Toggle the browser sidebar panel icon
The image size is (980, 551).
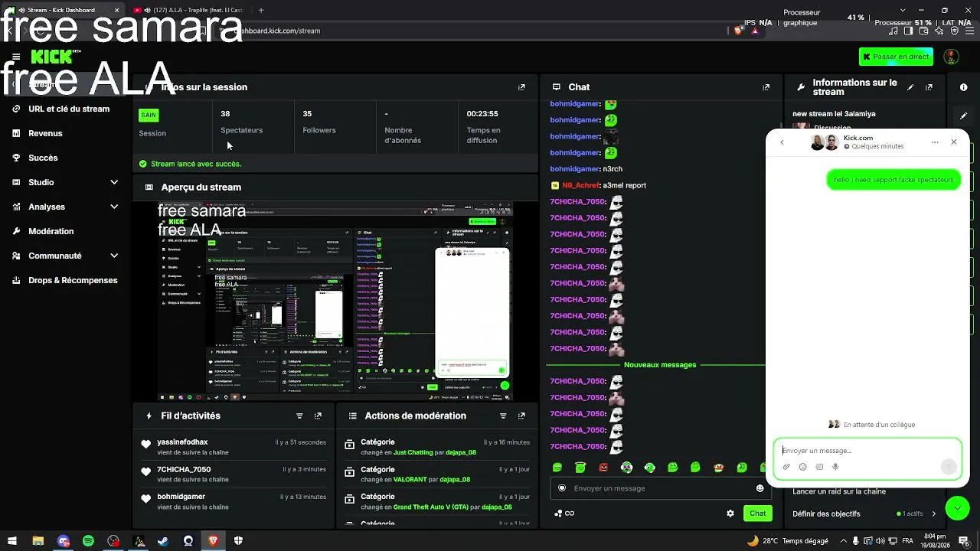(x=909, y=31)
